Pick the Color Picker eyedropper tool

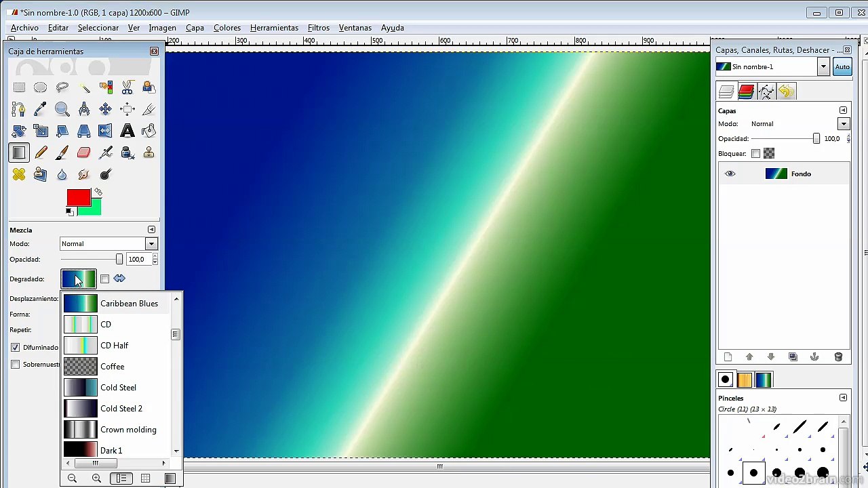coord(41,109)
